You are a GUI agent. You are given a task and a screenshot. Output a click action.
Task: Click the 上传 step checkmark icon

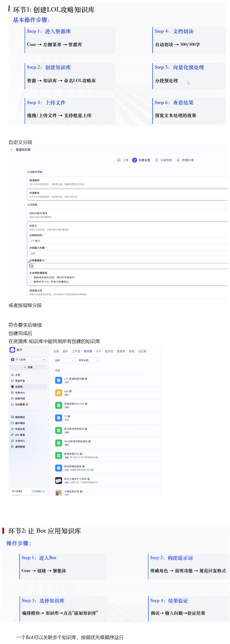click(x=119, y=160)
